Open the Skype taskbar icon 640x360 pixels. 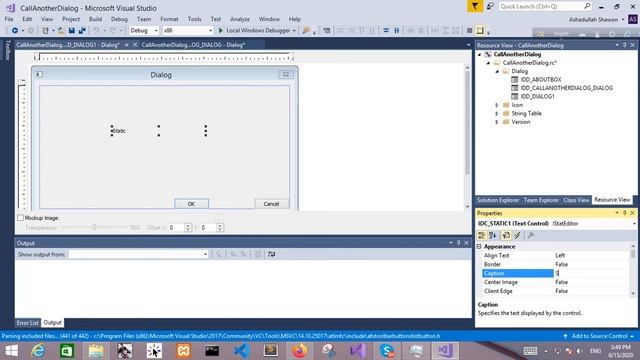click(387, 351)
